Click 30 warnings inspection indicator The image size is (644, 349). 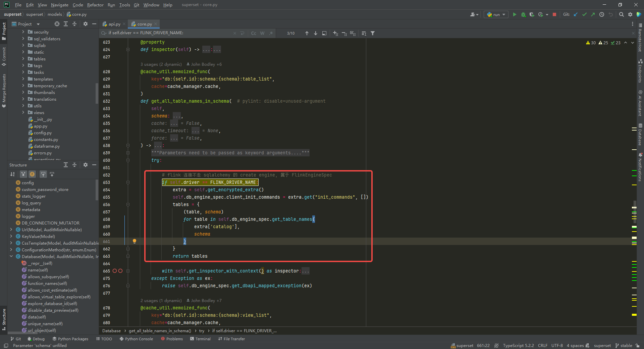(591, 43)
